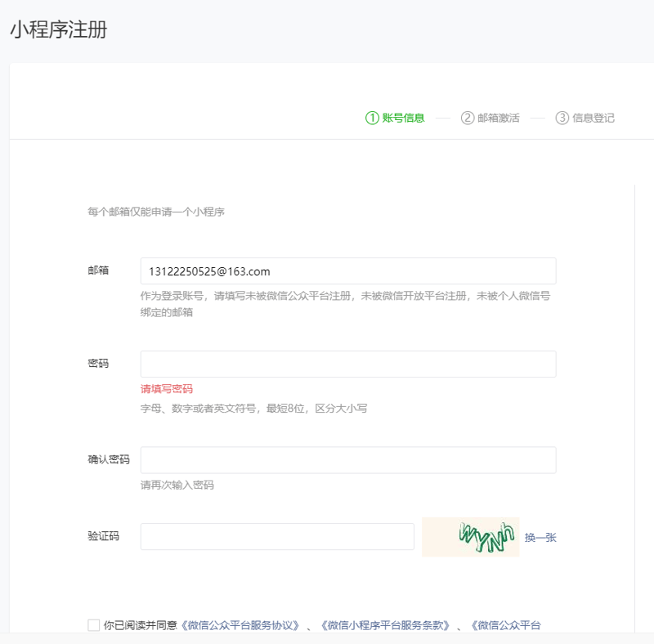This screenshot has height=644, width=654.
Task: Open the last 《微信公众平台 link on the right
Action: (505, 625)
